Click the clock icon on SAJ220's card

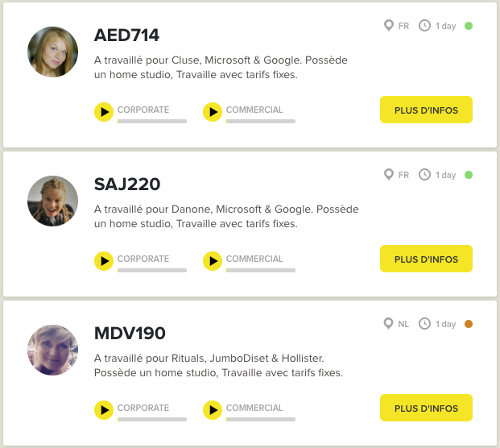coord(424,175)
